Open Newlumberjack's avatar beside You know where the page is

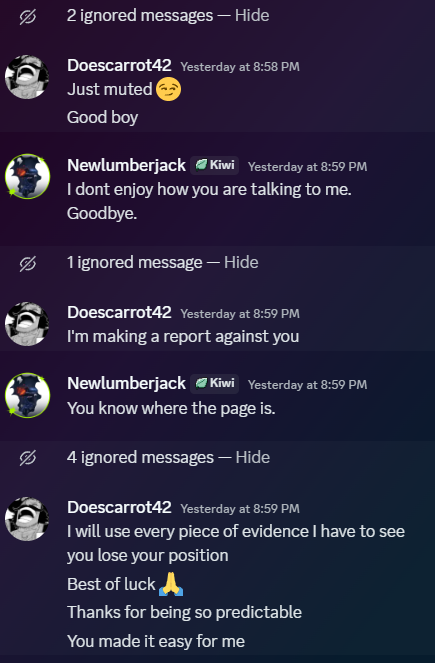tap(27, 395)
